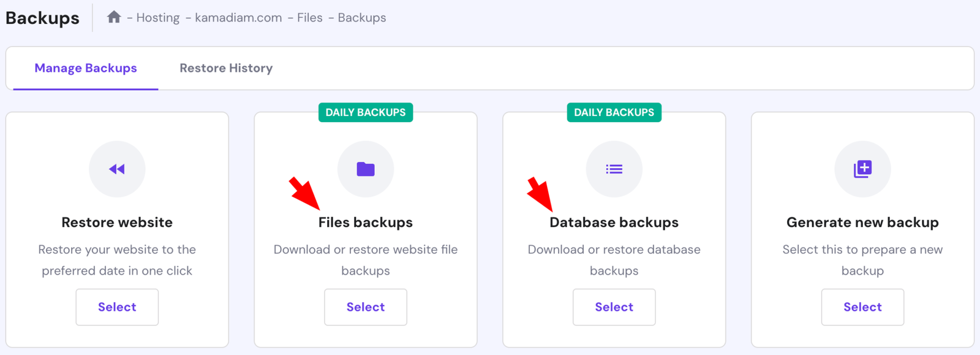Click the home icon in breadcrumb
The height and width of the screenshot is (355, 980).
pyautogui.click(x=114, y=17)
